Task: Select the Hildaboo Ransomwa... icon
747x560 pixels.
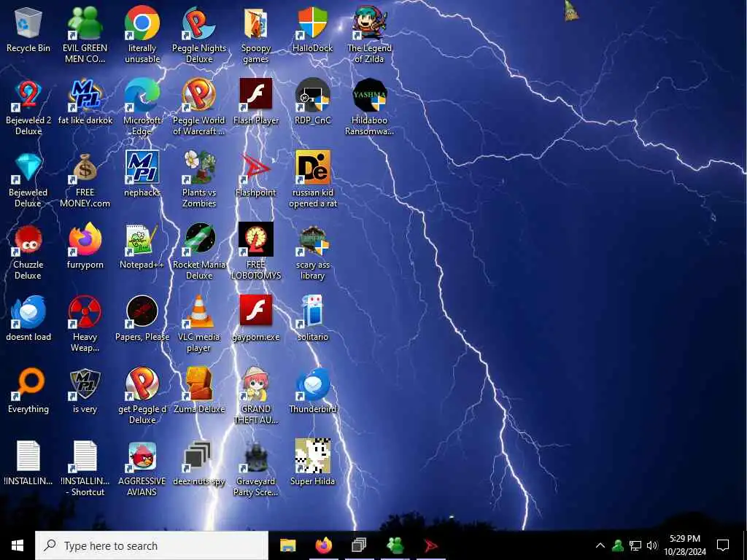Action: tap(369, 95)
